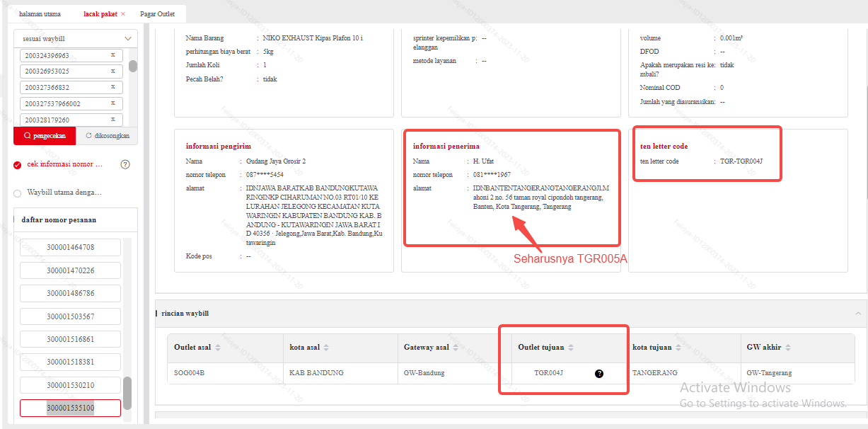Sort table by kota tujuan
Viewport: 868px width, 429px height.
point(678,348)
